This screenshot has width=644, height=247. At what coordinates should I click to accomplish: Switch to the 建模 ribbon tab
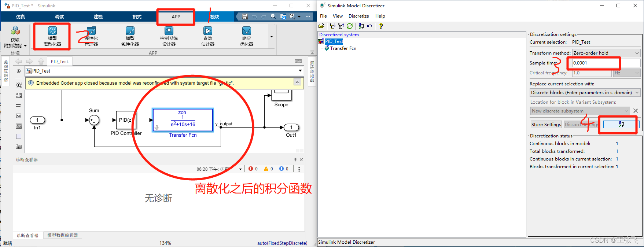(x=98, y=17)
